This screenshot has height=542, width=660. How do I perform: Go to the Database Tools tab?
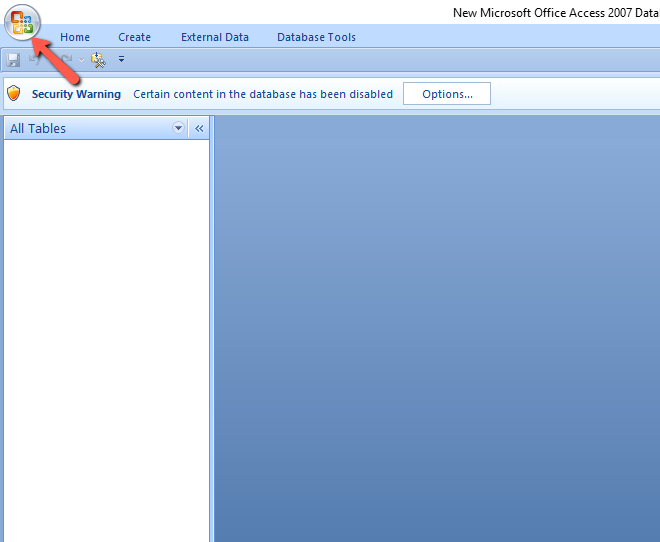316,37
